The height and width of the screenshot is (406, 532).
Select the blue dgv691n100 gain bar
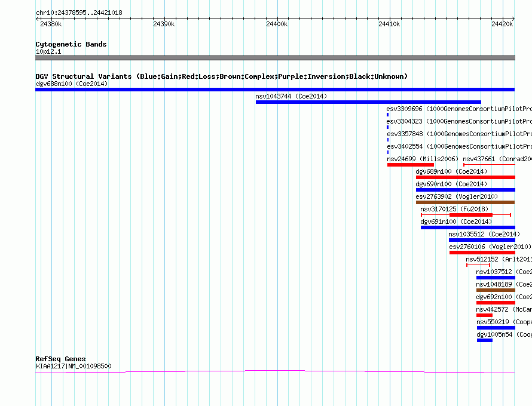[468, 227]
